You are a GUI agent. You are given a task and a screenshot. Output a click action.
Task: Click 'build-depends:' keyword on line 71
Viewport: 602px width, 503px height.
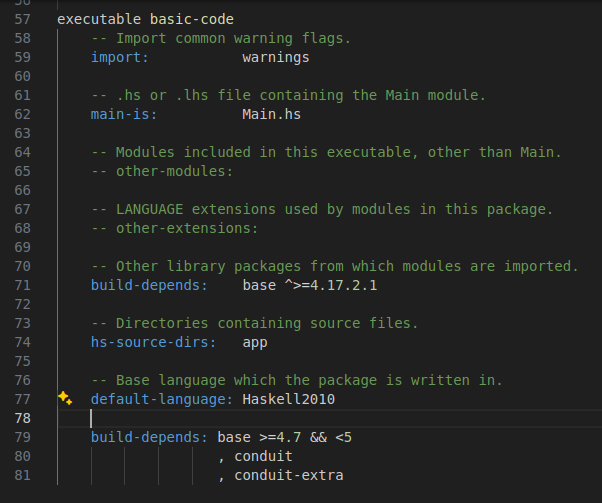tap(149, 285)
